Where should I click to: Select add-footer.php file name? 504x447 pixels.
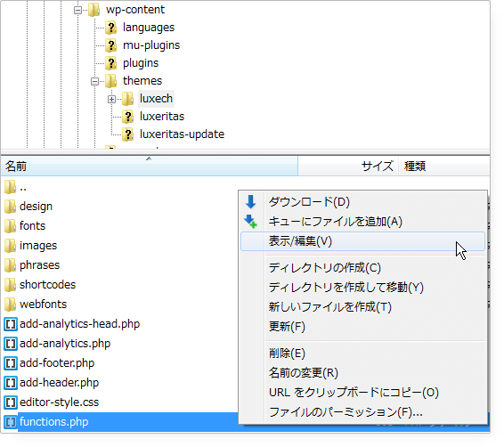[x=57, y=363]
